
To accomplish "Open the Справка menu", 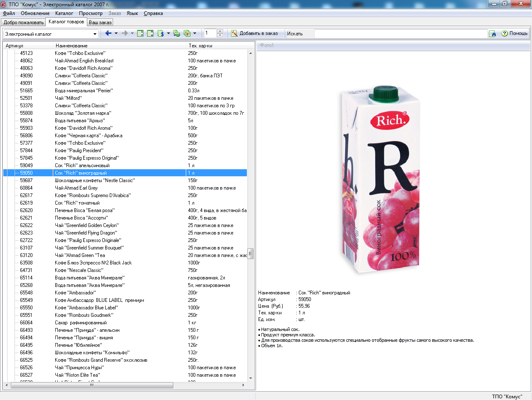I will [x=153, y=13].
